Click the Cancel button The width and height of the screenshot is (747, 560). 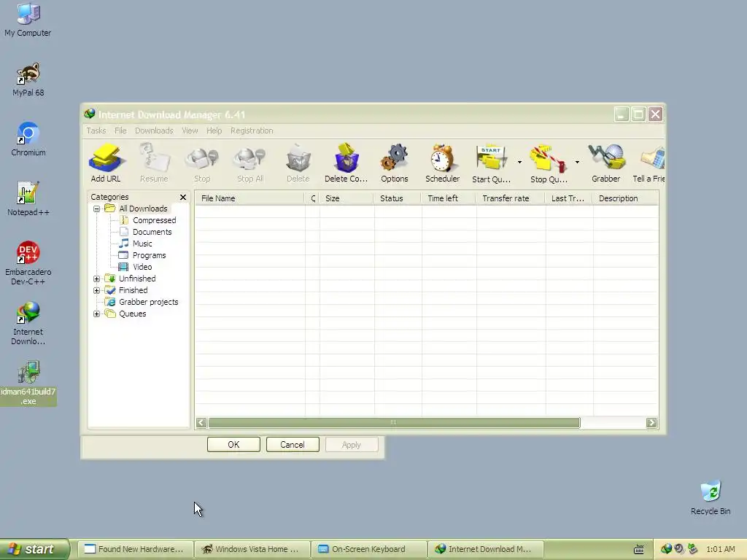click(x=293, y=445)
